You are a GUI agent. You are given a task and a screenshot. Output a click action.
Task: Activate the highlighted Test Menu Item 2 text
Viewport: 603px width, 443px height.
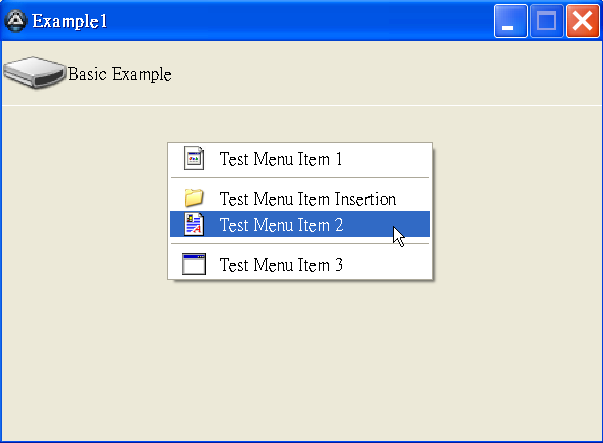pos(281,225)
